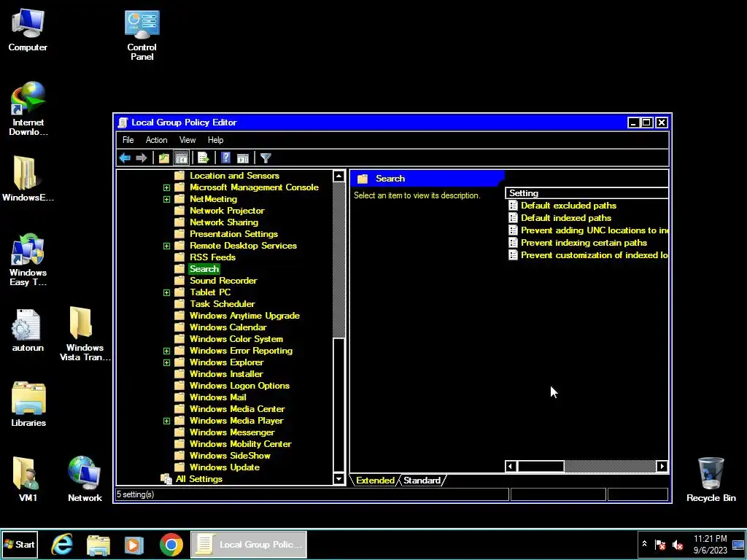Click the Setting column header
The height and width of the screenshot is (560, 747).
click(587, 192)
